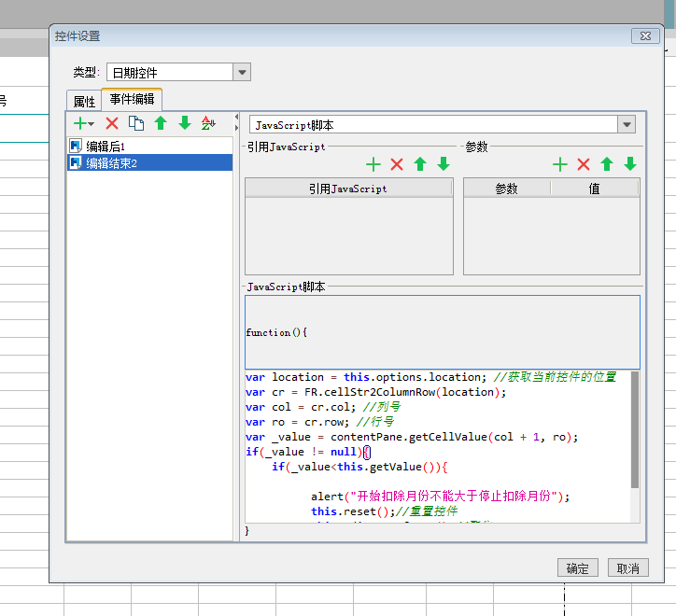This screenshot has height=616, width=676.
Task: Add a new referenced JavaScript entry
Action: (373, 164)
